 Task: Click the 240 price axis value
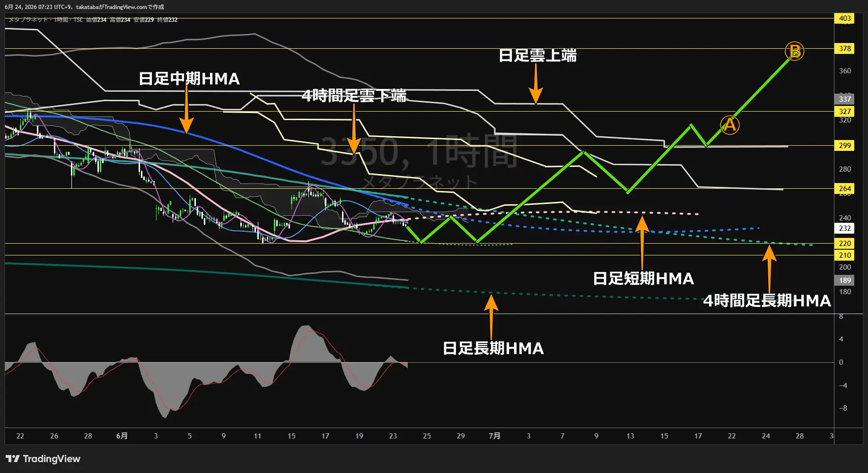[x=845, y=218]
